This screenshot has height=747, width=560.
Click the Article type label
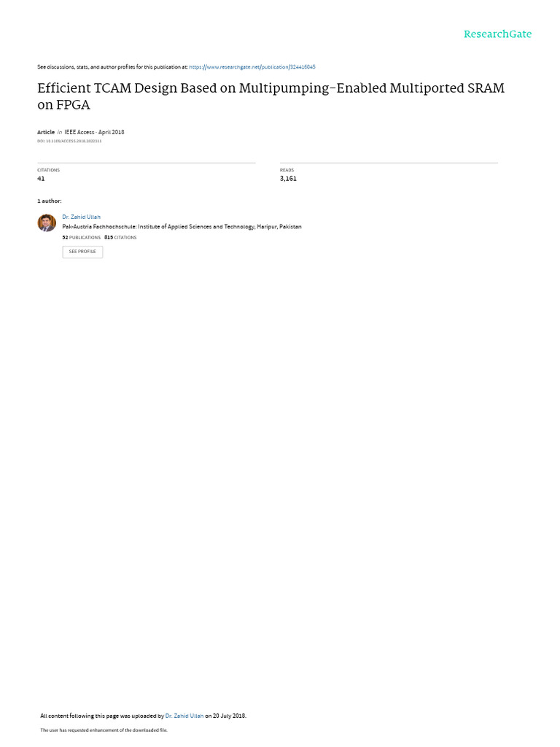(46, 132)
